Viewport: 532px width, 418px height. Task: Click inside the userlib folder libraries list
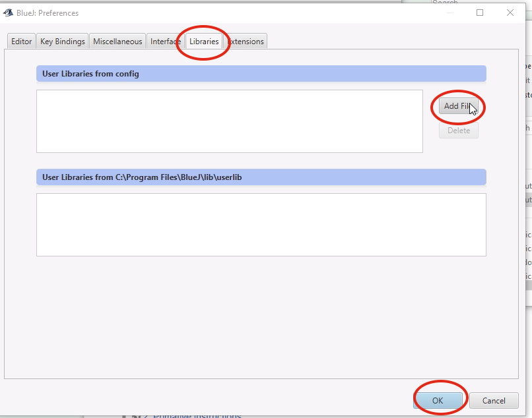pos(261,224)
